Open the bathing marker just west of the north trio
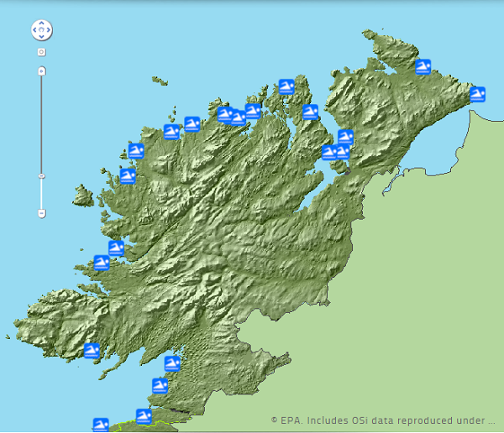The width and height of the screenshot is (504, 433). (x=192, y=124)
